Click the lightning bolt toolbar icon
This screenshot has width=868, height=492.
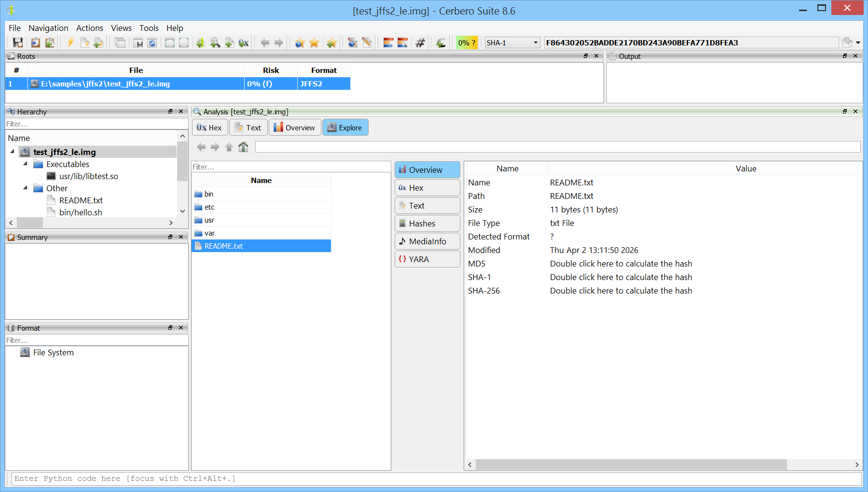70,42
